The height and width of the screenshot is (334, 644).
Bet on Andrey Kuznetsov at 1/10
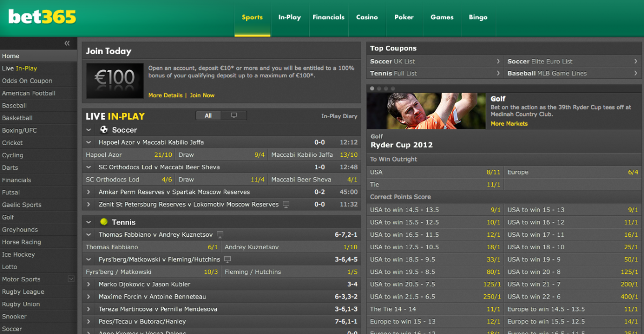click(x=291, y=247)
